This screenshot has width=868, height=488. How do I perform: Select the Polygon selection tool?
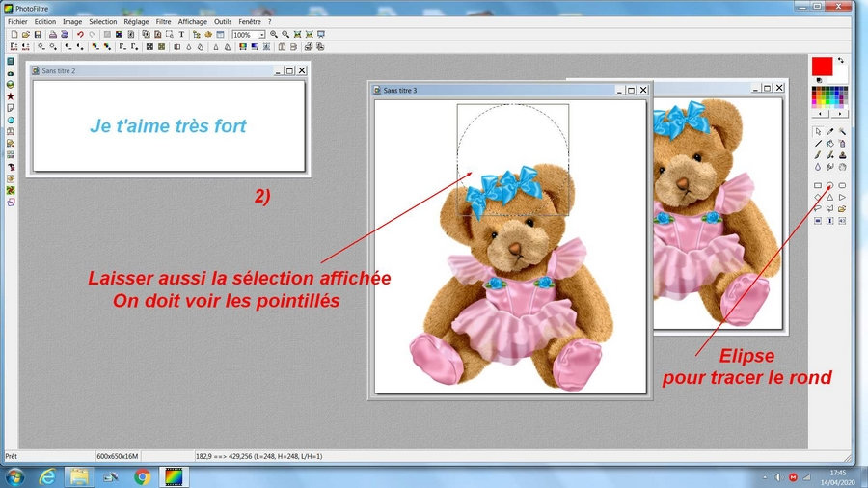[x=829, y=209]
